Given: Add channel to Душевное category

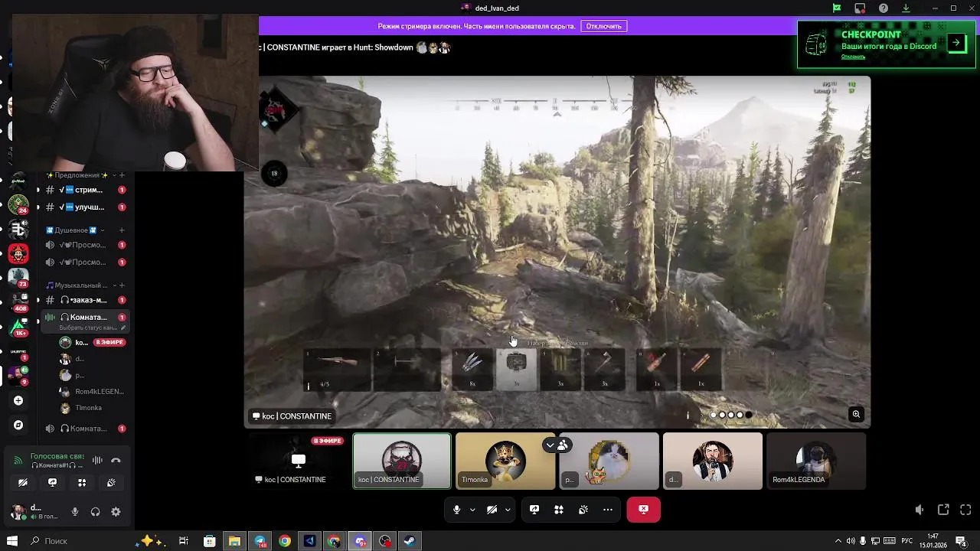Looking at the screenshot, I should 122,230.
